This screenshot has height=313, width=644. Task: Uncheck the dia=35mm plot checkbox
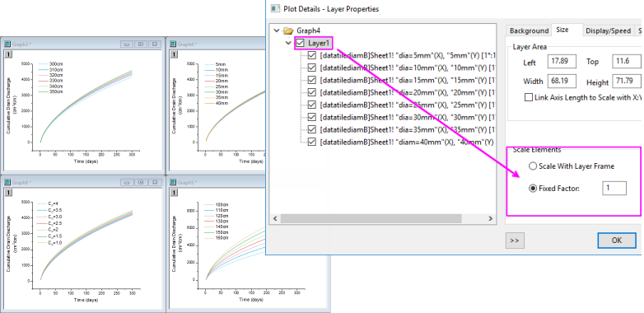pyautogui.click(x=312, y=130)
